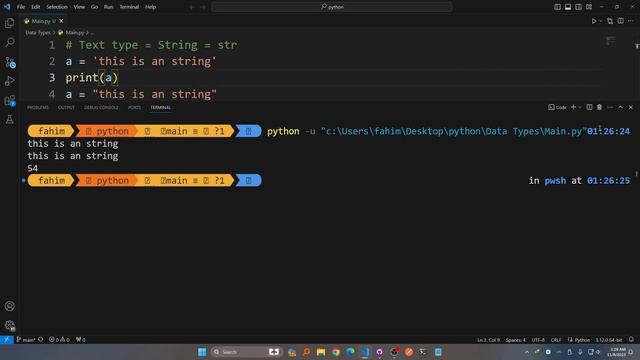Maximize the panel with the chevron up

pos(620,107)
